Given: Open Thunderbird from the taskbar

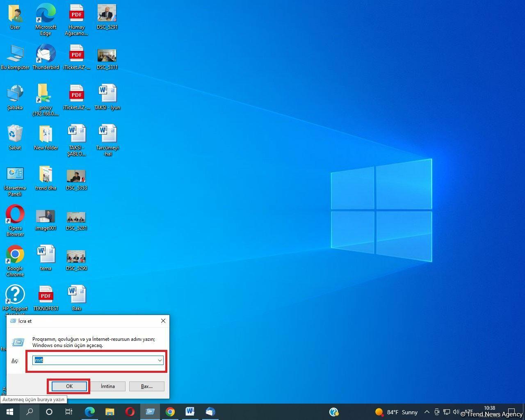Looking at the screenshot, I should click(x=210, y=412).
